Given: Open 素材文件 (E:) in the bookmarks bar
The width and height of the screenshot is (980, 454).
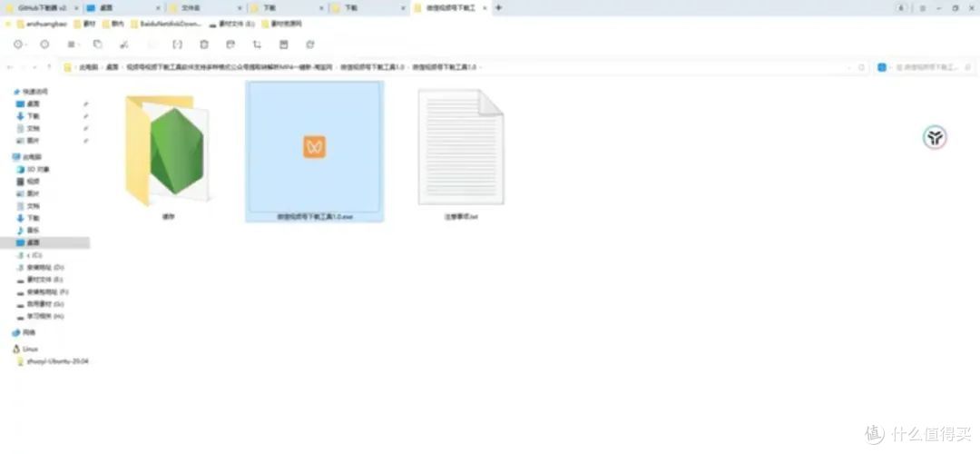Looking at the screenshot, I should 231,24.
